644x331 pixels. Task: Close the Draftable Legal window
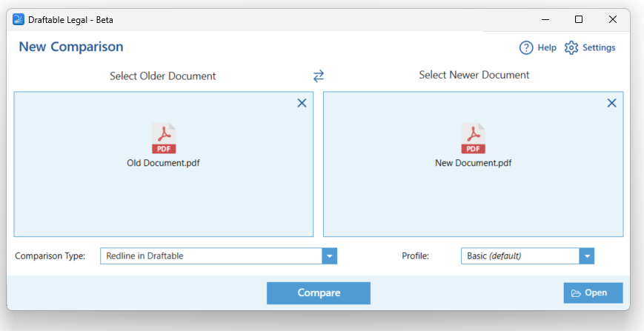(x=613, y=19)
